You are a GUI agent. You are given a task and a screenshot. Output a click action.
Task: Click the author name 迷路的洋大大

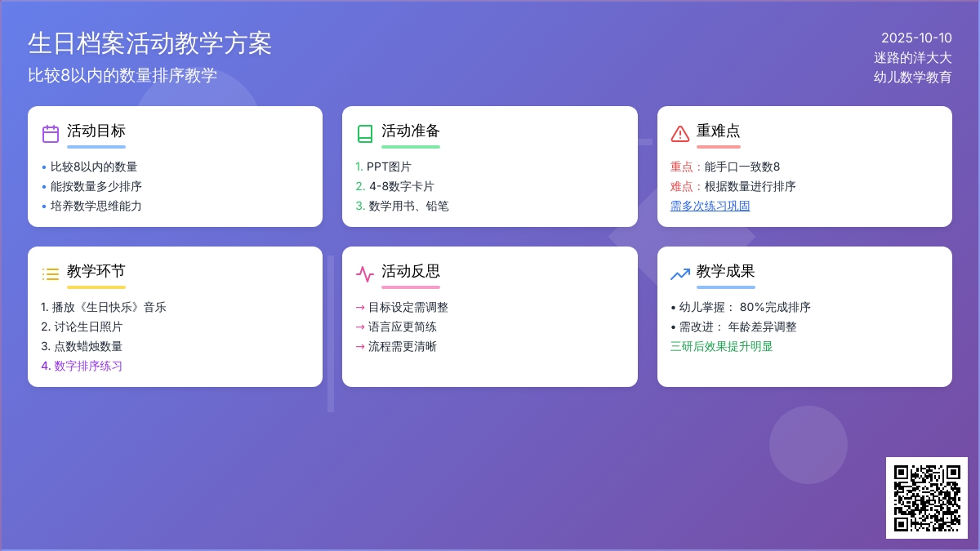point(912,58)
